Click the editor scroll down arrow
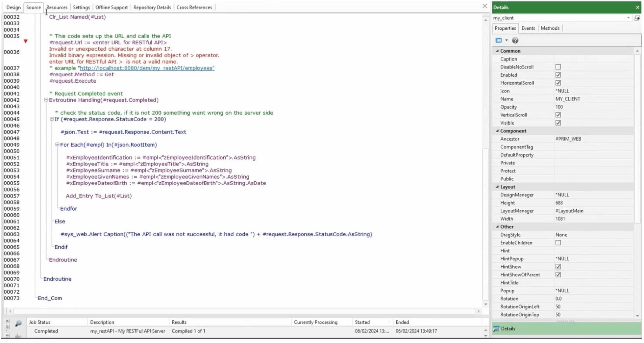 [485, 304]
